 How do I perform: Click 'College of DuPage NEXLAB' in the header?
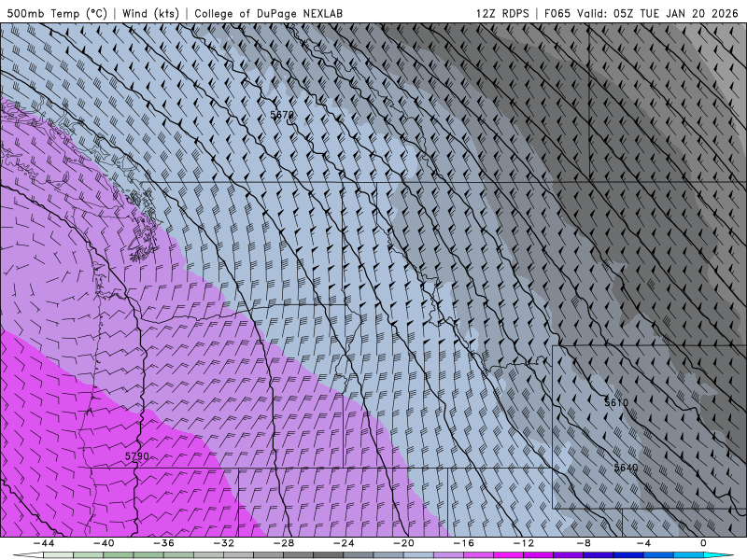tap(268, 13)
